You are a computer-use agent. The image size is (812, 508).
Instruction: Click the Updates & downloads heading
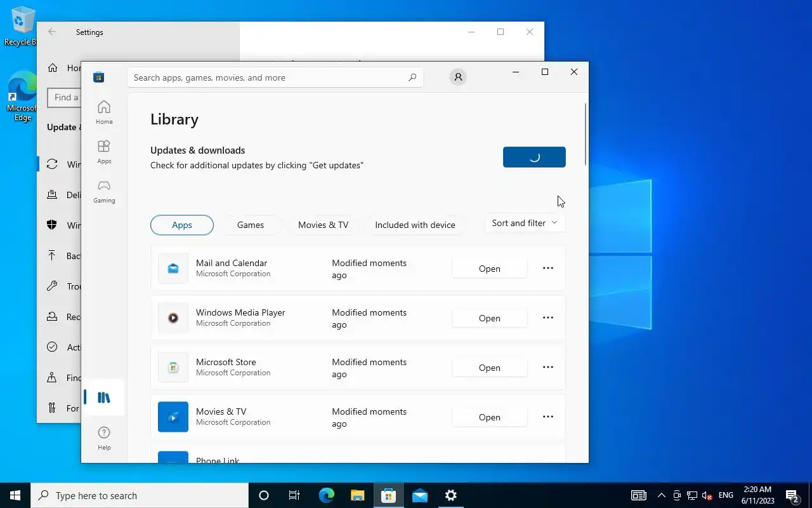pyautogui.click(x=197, y=150)
